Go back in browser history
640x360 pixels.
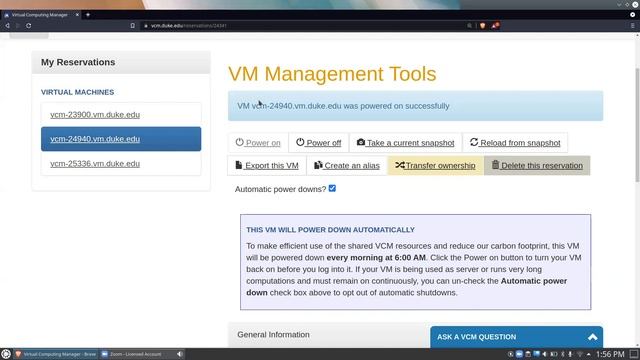coord(7,25)
